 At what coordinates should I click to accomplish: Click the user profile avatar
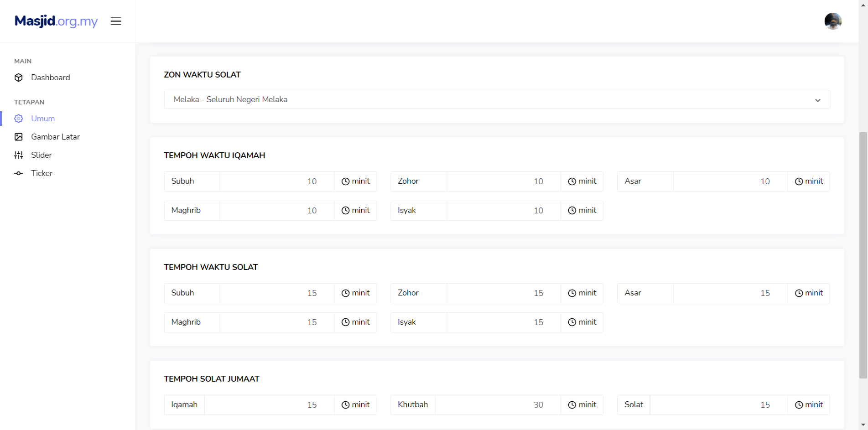pyautogui.click(x=832, y=21)
